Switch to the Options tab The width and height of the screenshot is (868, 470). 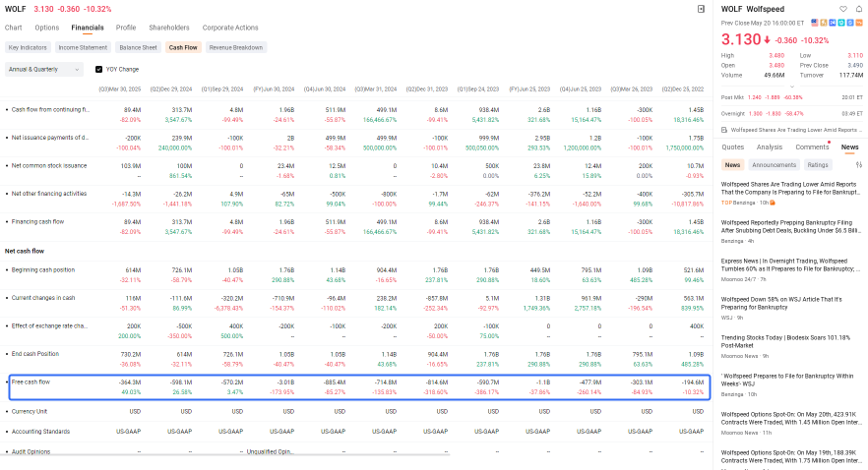click(x=47, y=28)
